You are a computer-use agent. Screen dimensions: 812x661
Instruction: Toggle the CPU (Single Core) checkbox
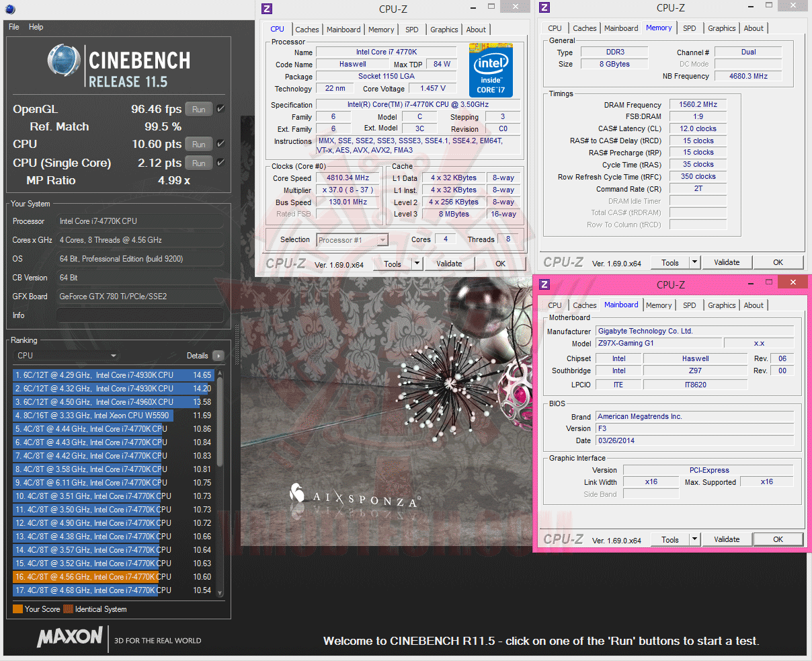point(220,163)
